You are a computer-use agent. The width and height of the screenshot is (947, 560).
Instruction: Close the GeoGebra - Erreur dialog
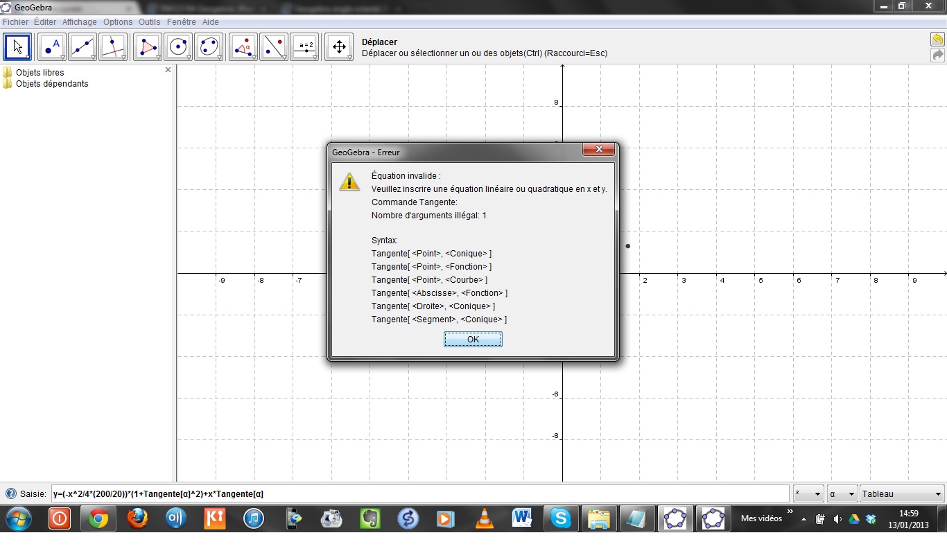tap(598, 150)
